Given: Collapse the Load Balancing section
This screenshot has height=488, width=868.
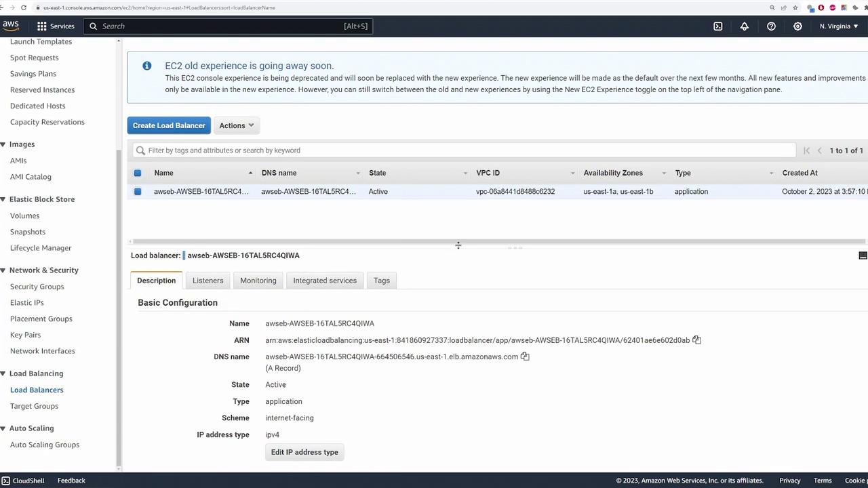Looking at the screenshot, I should point(3,373).
